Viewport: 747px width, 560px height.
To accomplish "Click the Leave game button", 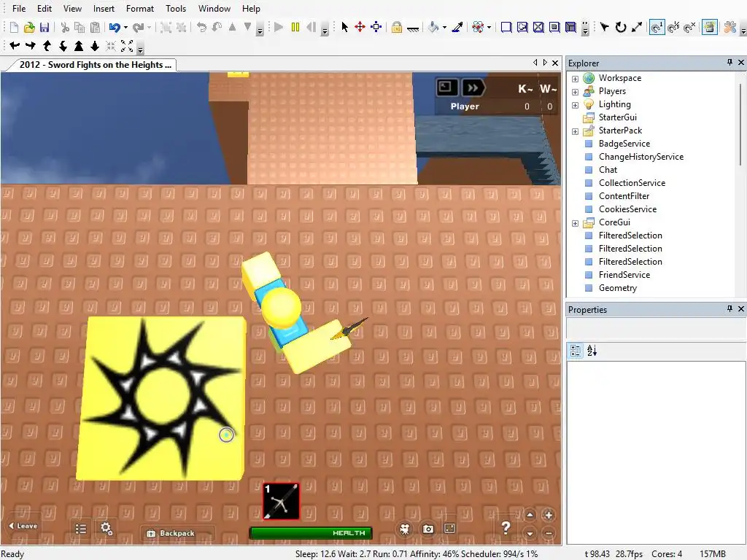I will 23,526.
